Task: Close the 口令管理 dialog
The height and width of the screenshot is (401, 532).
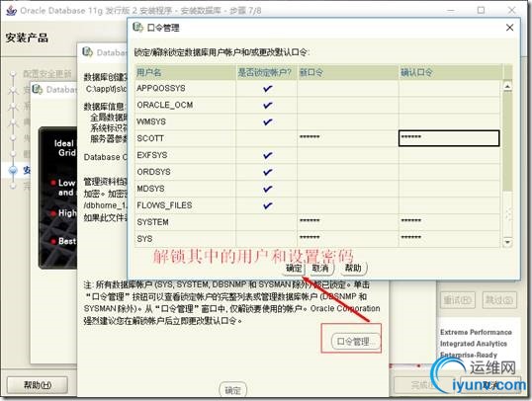Action: pos(509,28)
